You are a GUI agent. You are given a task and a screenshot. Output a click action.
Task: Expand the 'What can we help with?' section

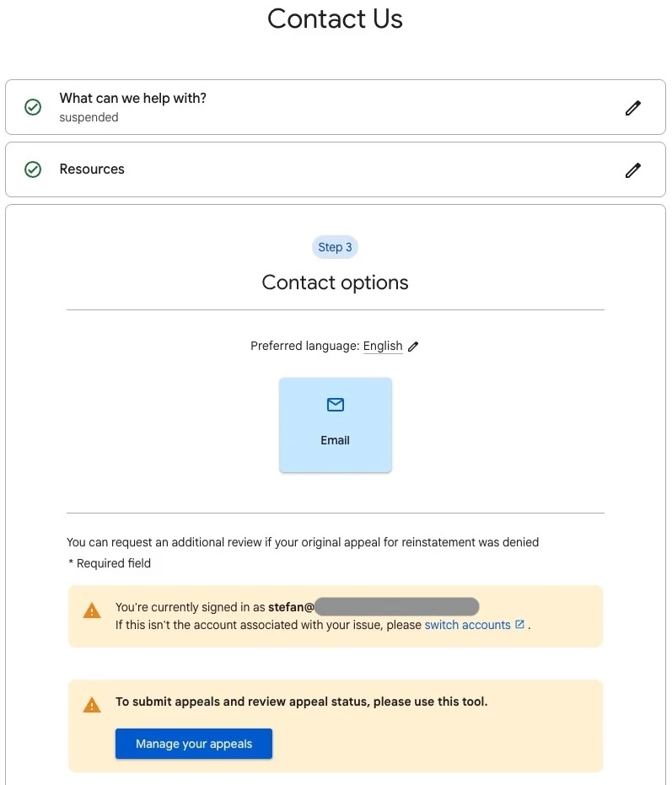(132, 99)
